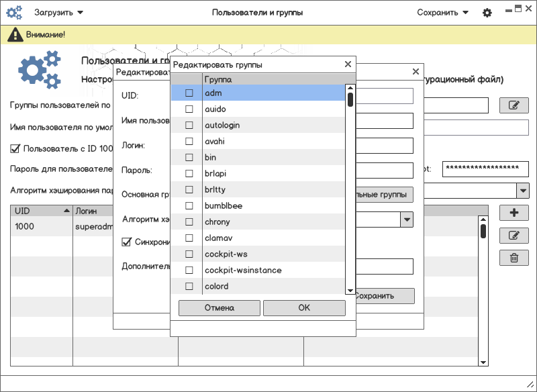Check the adm group checkbox

pos(189,93)
